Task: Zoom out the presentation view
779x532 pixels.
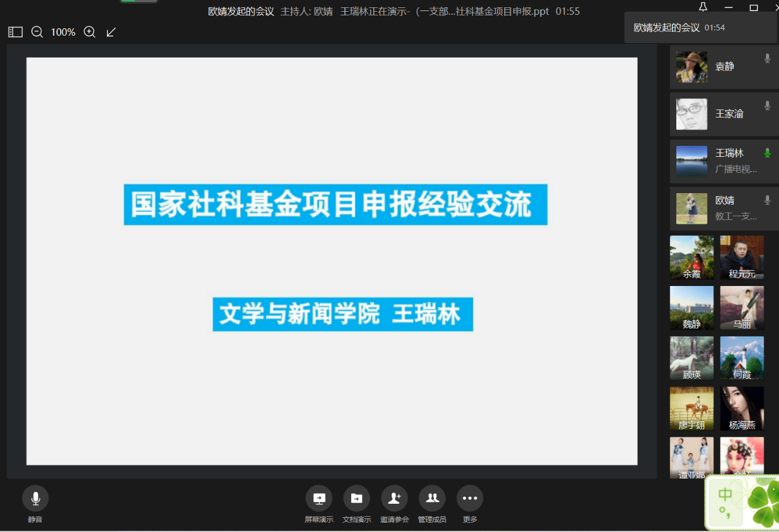Action: coord(37,32)
